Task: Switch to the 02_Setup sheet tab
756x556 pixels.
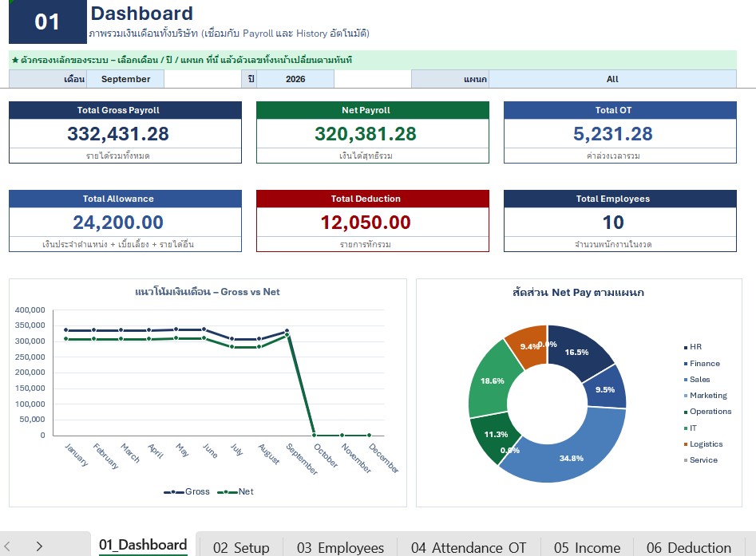Action: (x=241, y=547)
